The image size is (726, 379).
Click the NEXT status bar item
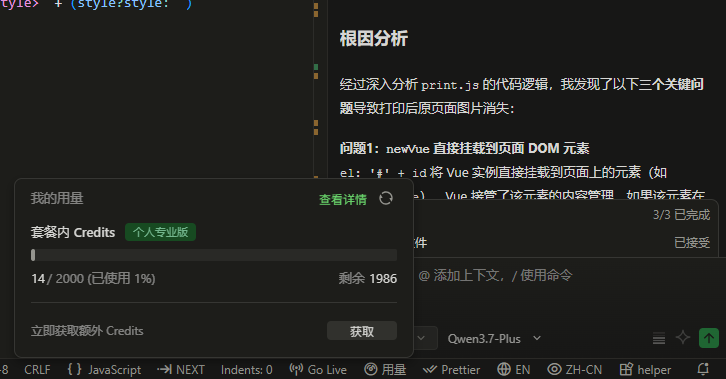pyautogui.click(x=181, y=370)
